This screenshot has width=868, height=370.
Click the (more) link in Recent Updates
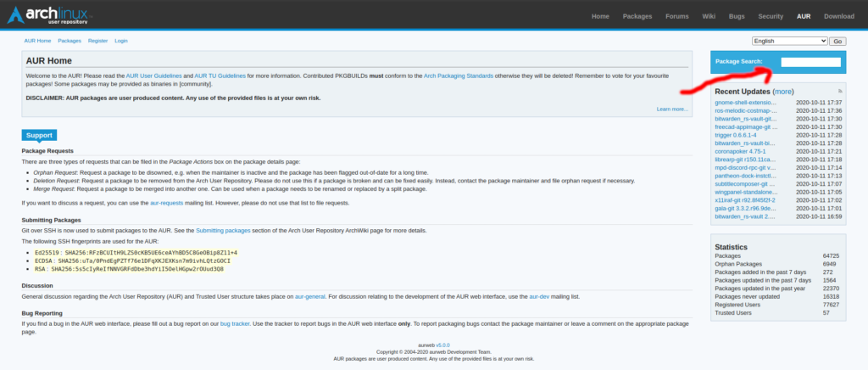pos(783,92)
